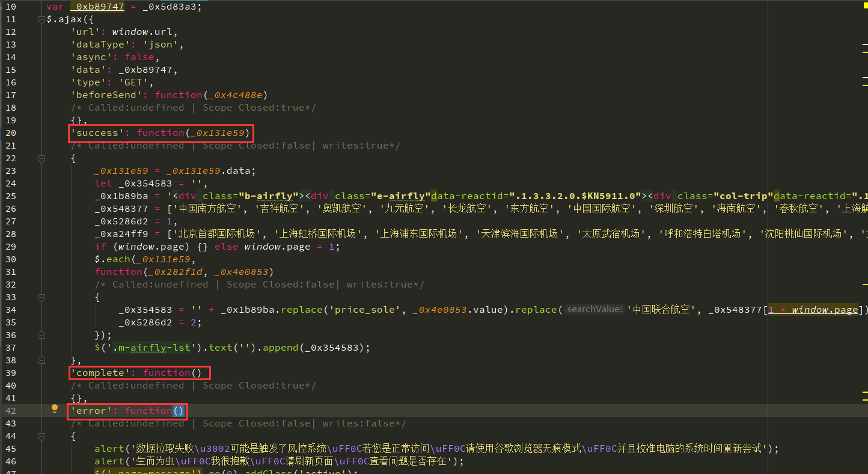Click the yellow light bulb intention icon
The image size is (868, 474).
(55, 408)
